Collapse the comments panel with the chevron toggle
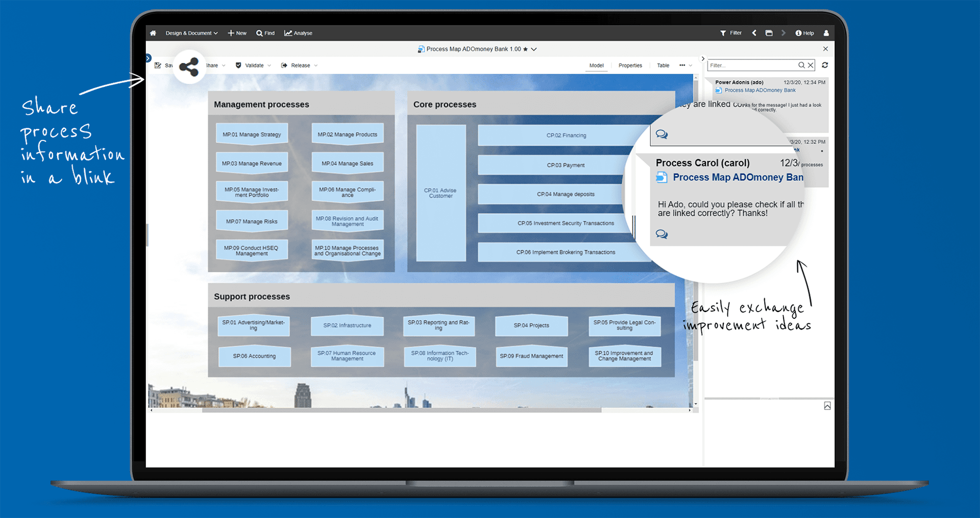Viewport: 980px width, 518px height. coord(703,58)
